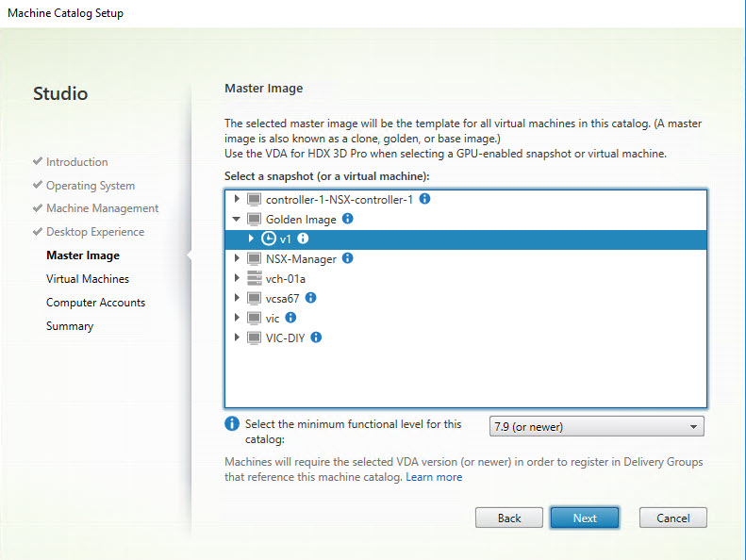Select Computer Accounts in the wizard sidebar
The height and width of the screenshot is (560, 746).
95,303
